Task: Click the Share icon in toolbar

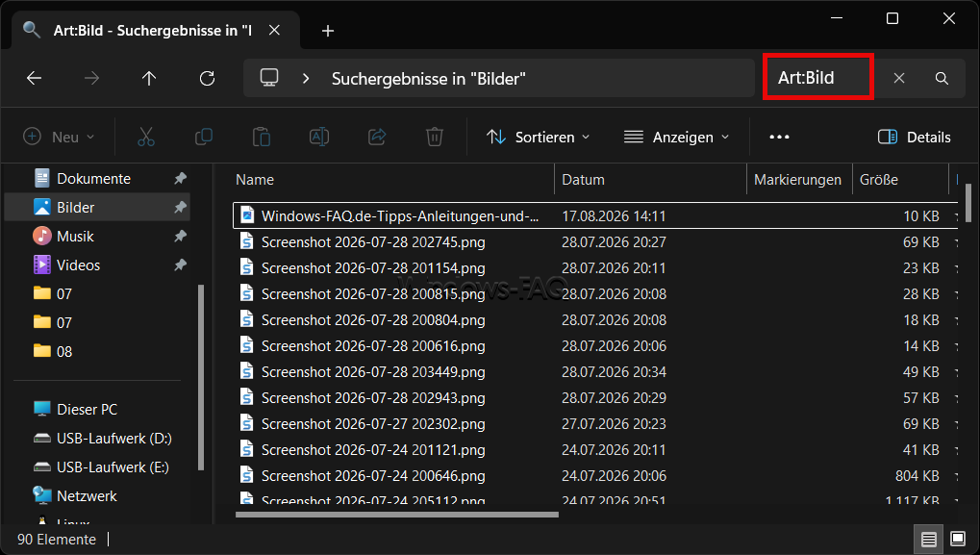Action: point(377,137)
